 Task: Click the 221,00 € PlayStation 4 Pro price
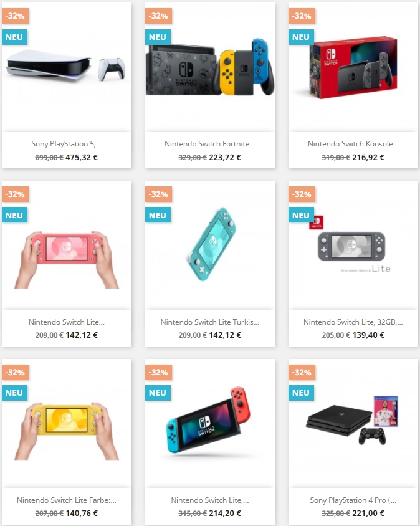coord(368,514)
